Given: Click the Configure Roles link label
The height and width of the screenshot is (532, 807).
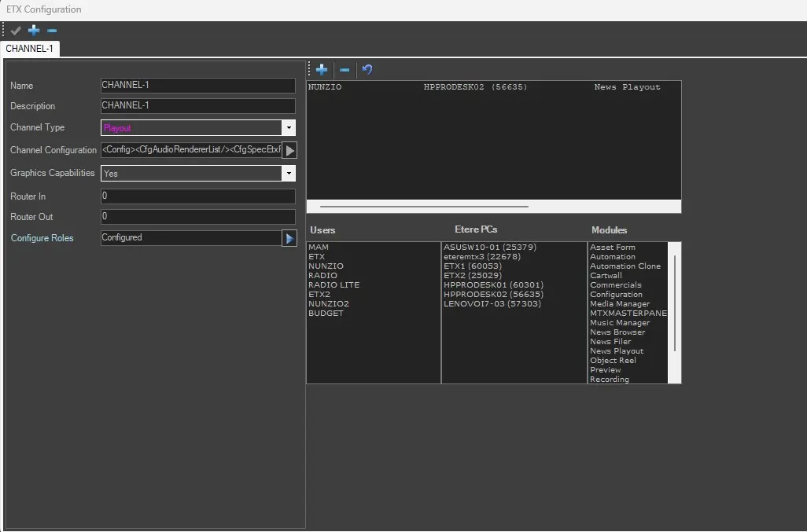Looking at the screenshot, I should click(x=42, y=238).
